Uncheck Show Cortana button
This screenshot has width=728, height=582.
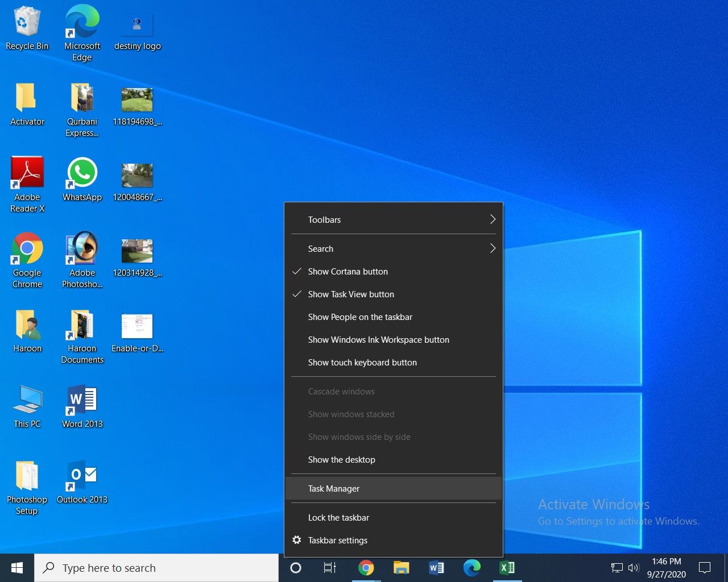(394, 272)
